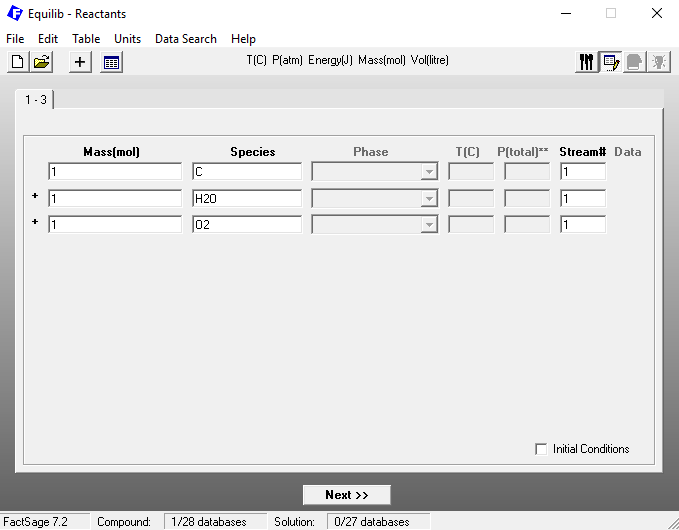Open a file with the folder icon
Viewport: 679px width, 530px height.
42,62
